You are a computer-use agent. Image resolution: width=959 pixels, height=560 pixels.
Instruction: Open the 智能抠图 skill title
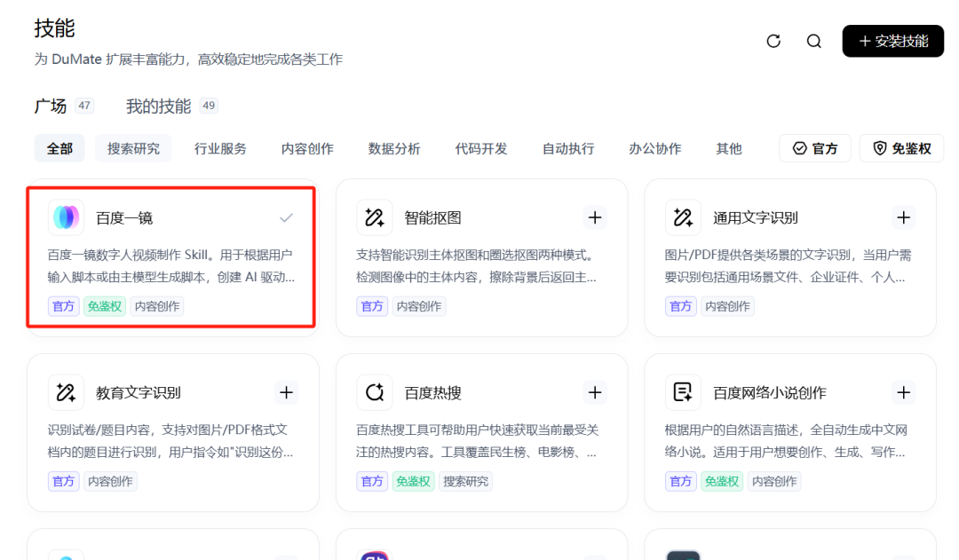pyautogui.click(x=432, y=218)
